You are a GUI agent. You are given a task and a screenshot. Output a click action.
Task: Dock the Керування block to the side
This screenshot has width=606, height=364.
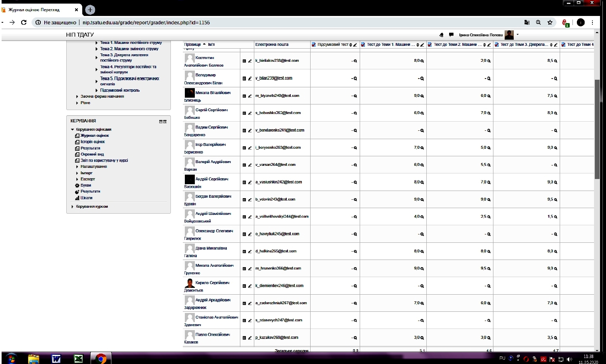pos(165,122)
